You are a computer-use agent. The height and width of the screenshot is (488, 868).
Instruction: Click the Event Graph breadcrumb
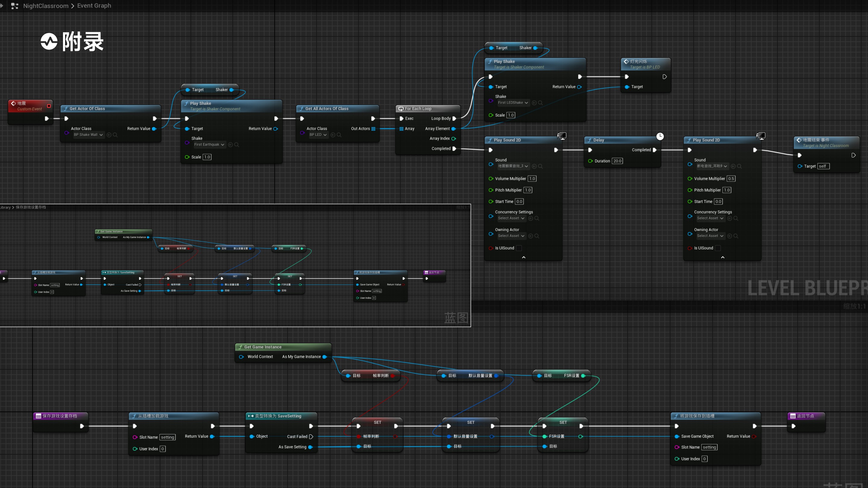[94, 6]
